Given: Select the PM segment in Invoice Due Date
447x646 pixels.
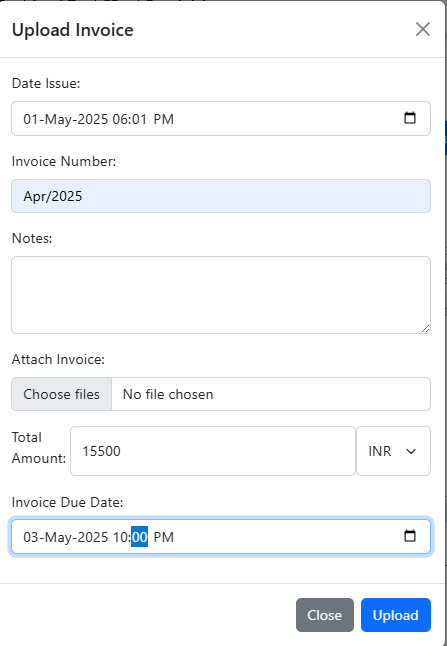Looking at the screenshot, I should pyautogui.click(x=164, y=537).
